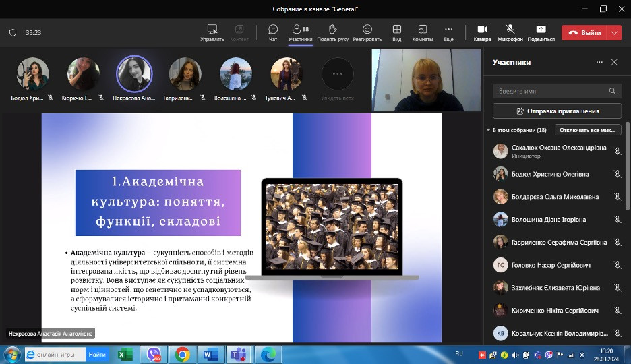631x364 pixels.
Task: Open Participants panel more options
Action: (x=599, y=62)
